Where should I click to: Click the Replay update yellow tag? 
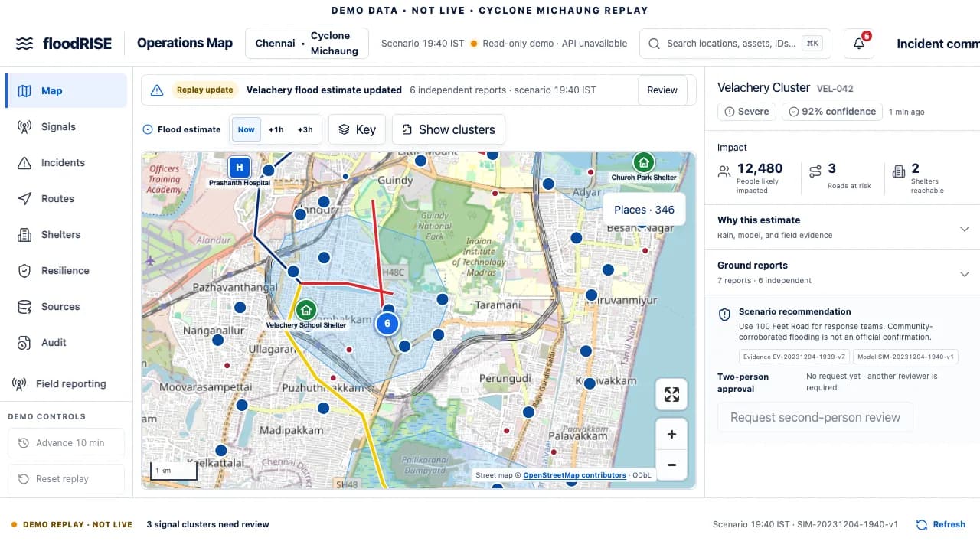tap(204, 90)
